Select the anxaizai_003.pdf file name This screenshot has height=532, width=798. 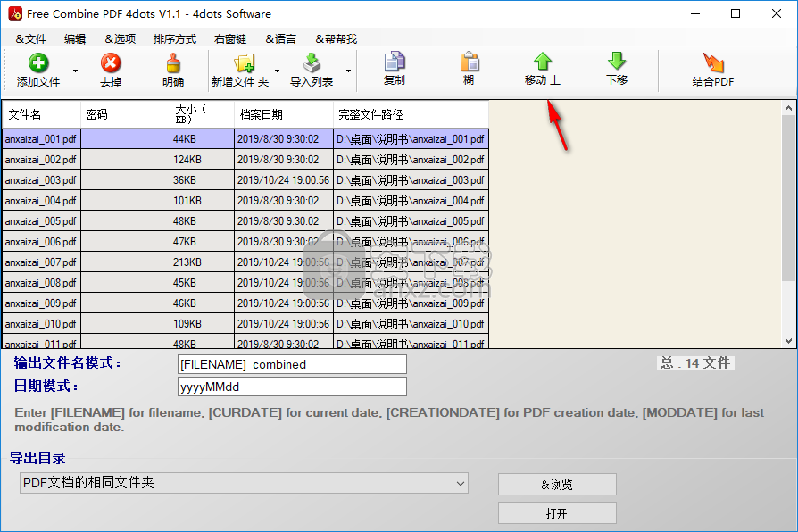pyautogui.click(x=41, y=180)
